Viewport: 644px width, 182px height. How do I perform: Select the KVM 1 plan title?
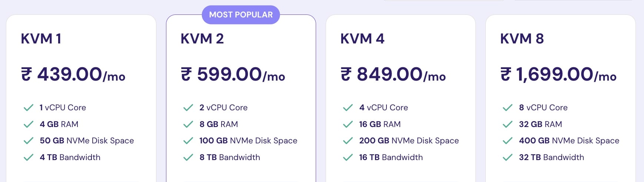(x=41, y=39)
